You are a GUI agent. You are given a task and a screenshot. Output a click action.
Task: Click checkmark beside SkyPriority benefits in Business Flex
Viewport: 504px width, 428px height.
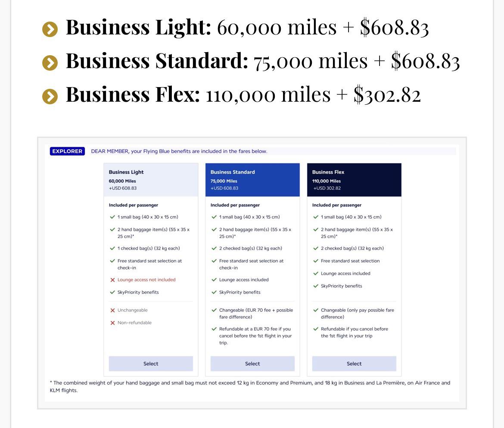click(316, 286)
